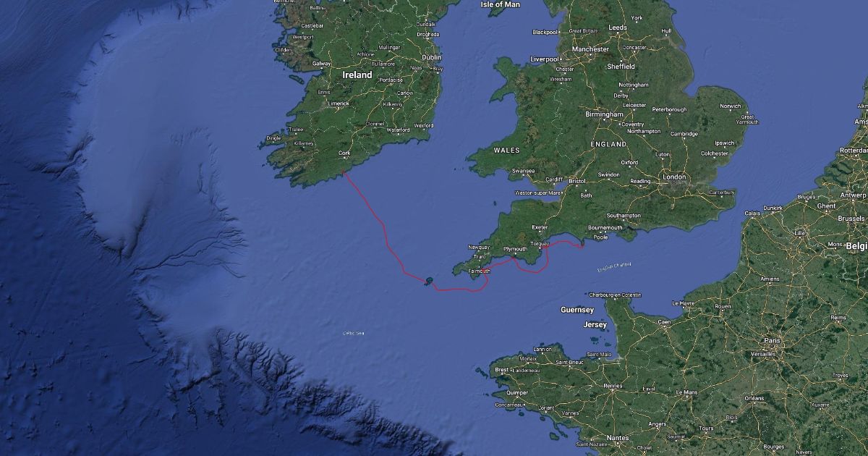Select the Paris label on the map
The height and width of the screenshot is (456, 868).
click(773, 339)
